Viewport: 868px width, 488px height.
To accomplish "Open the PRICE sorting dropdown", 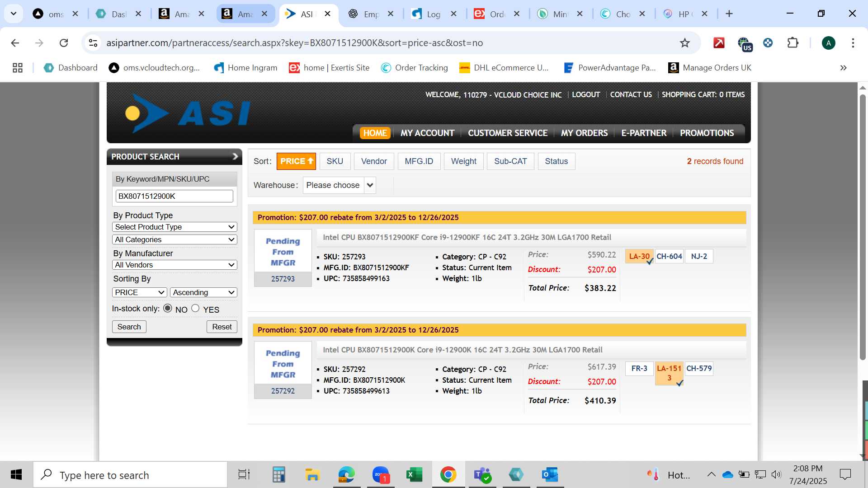I will pyautogui.click(x=140, y=292).
